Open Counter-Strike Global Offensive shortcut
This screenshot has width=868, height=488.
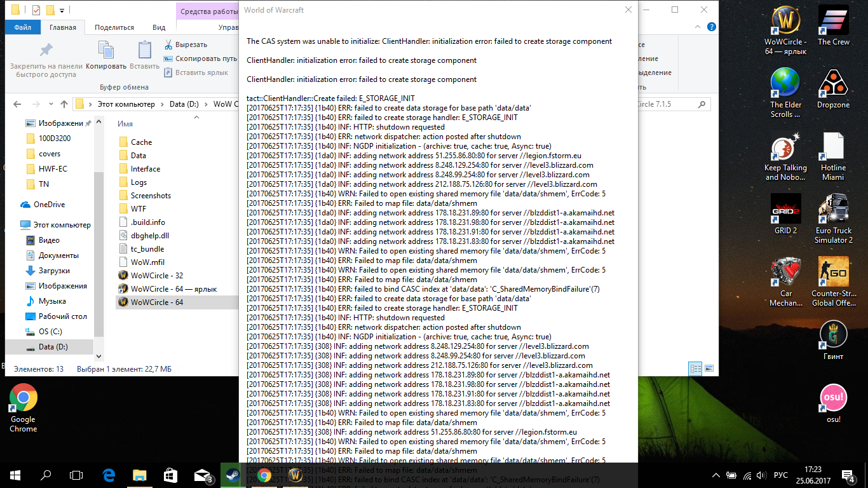[x=833, y=272]
